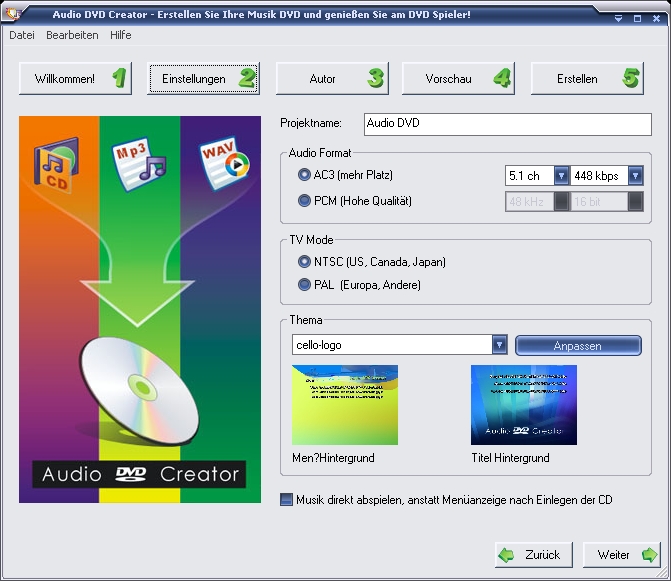
Task: Click the disabled 48 kHz dropdown
Action: point(537,202)
